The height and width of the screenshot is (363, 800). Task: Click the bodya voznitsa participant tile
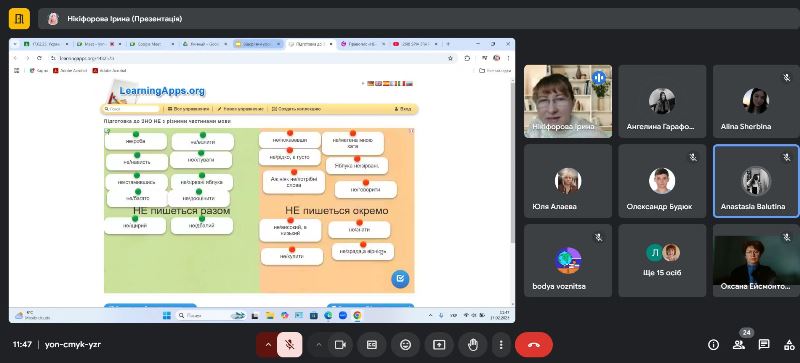[568, 260]
